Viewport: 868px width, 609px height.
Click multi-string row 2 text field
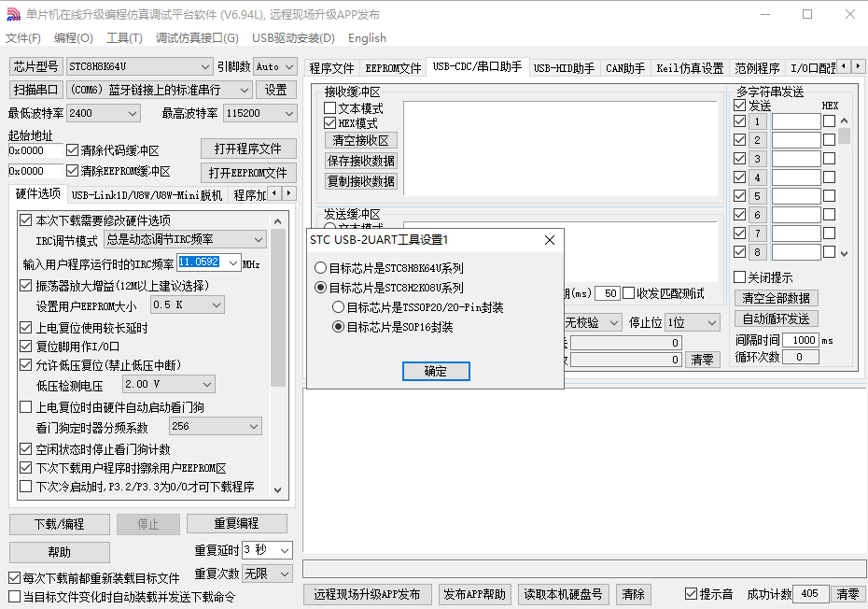796,140
